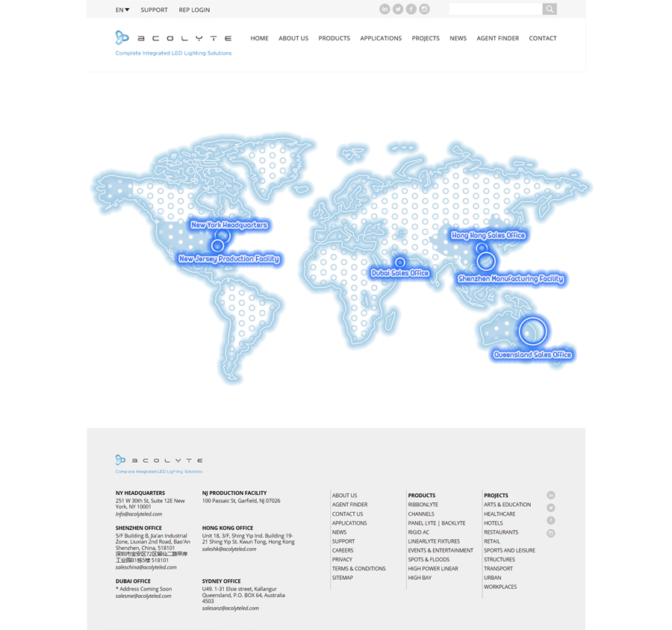
Task: Open PROJECTS in main navigation
Action: pos(426,38)
